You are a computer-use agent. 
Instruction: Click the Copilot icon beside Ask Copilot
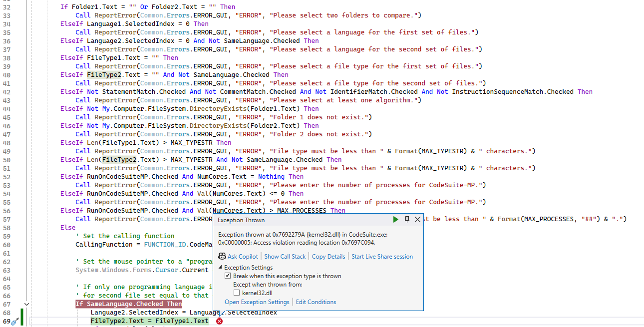[222, 256]
